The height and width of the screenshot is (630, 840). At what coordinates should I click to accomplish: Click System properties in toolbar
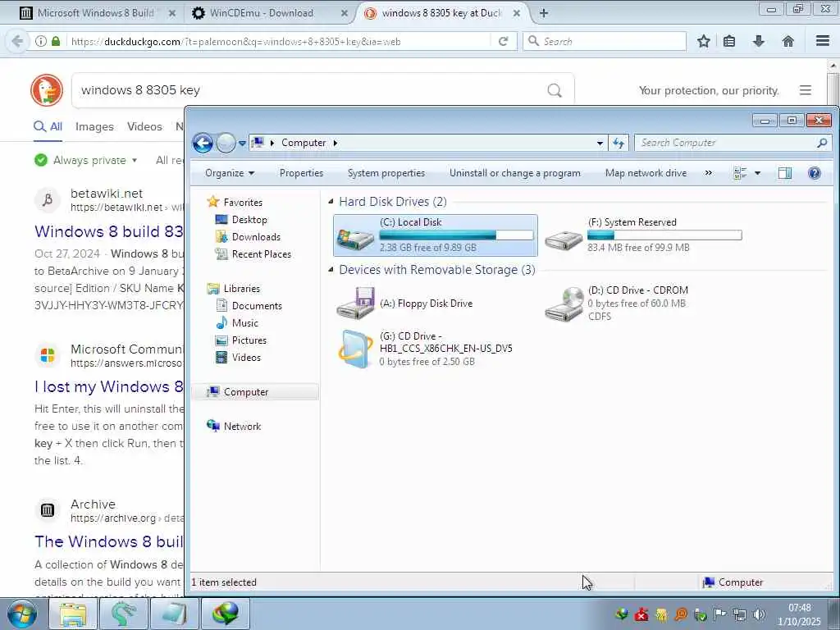click(386, 173)
